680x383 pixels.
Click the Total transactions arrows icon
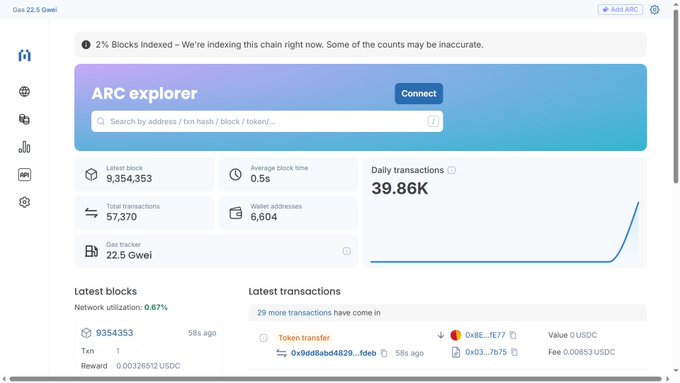(x=91, y=213)
